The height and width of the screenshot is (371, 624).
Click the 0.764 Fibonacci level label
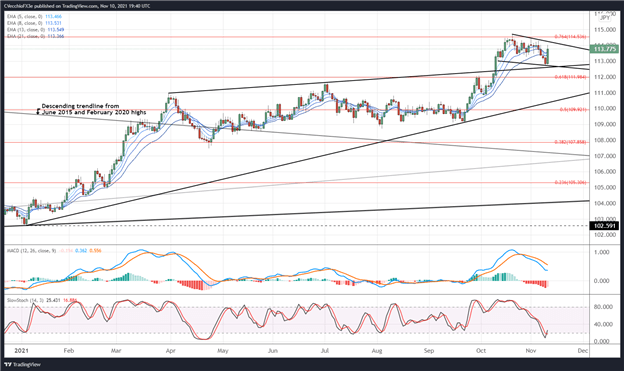[570, 37]
